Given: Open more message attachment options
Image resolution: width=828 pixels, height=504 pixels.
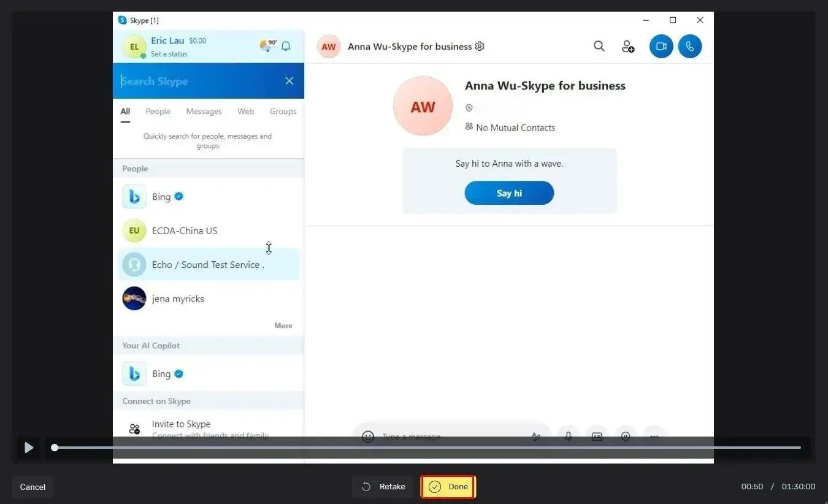Looking at the screenshot, I should (x=654, y=436).
